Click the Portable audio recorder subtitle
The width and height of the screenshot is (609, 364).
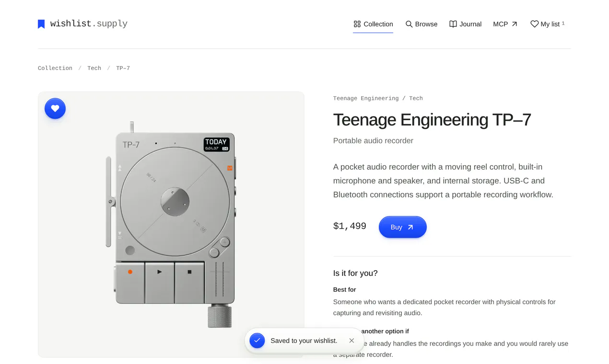373,141
